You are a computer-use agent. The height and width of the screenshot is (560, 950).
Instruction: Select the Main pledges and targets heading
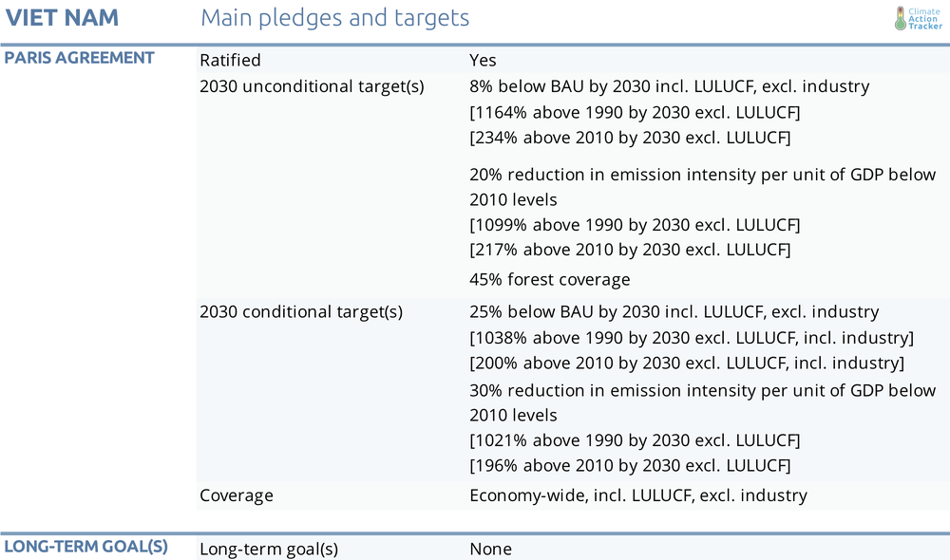[335, 18]
